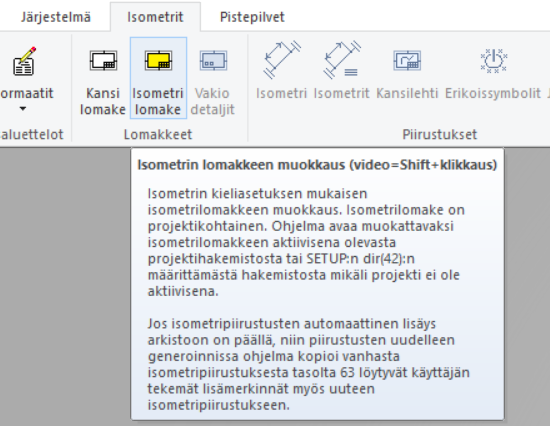Expand the Formaatit dropdown arrow
This screenshot has width=550, height=426.
22,108
